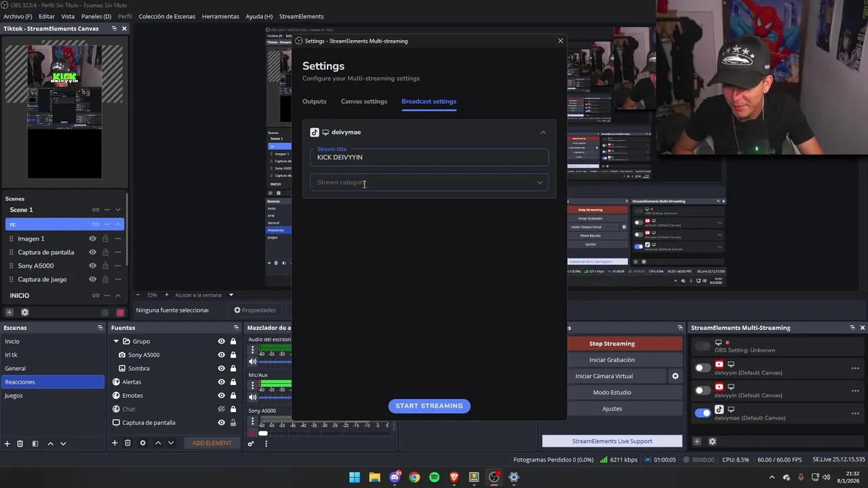Open Herramientas menu
Viewport: 868px width, 488px height.
(x=220, y=16)
